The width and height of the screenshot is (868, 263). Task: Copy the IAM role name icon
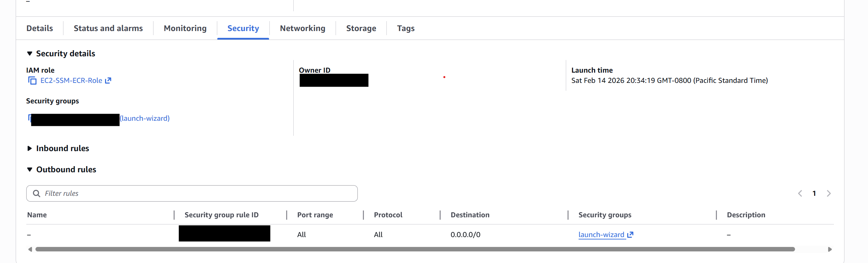pyautogui.click(x=32, y=81)
